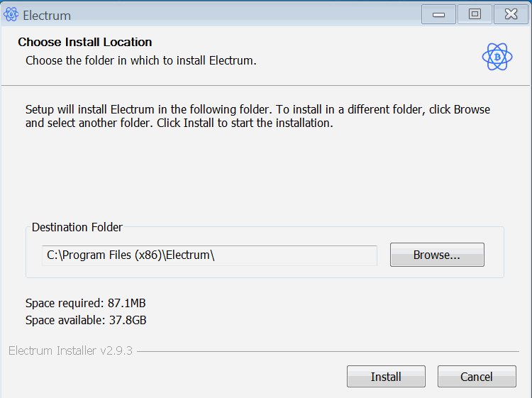Image resolution: width=532 pixels, height=398 pixels.
Task: Minimize the Electrum installer window
Action: [x=438, y=14]
